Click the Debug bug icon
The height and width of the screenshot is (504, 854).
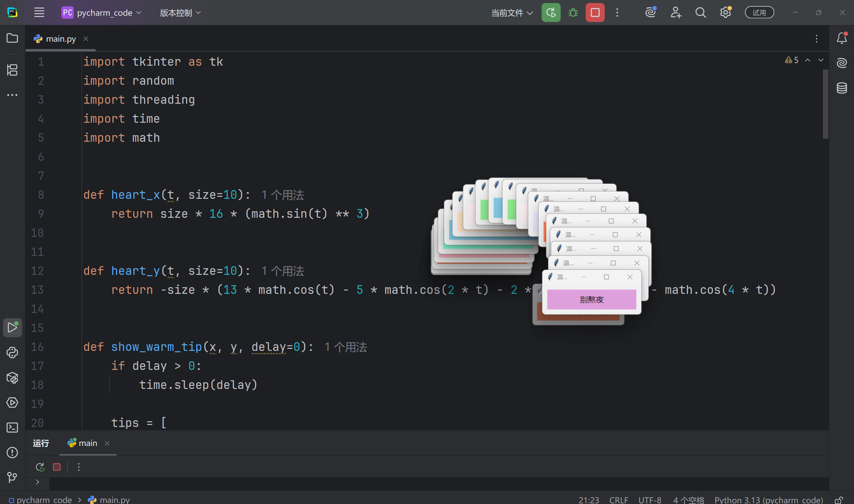pyautogui.click(x=573, y=13)
